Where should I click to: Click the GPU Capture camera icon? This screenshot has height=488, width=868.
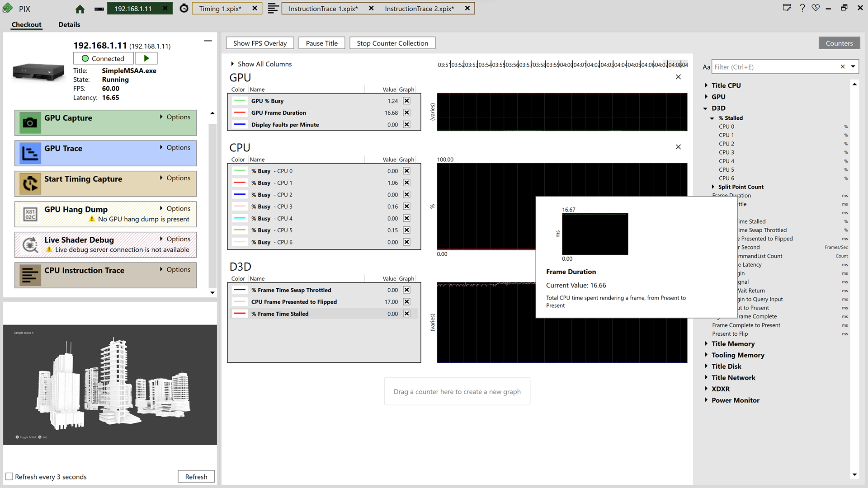click(30, 122)
